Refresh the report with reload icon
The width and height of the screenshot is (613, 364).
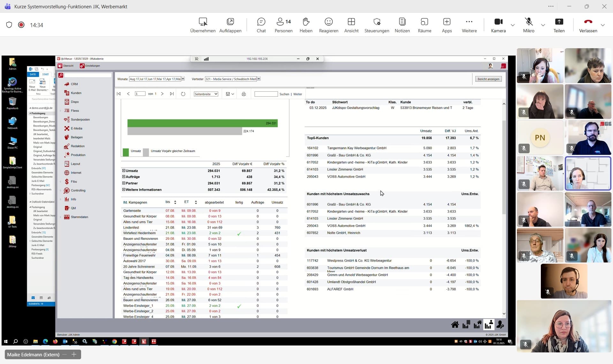click(x=183, y=94)
